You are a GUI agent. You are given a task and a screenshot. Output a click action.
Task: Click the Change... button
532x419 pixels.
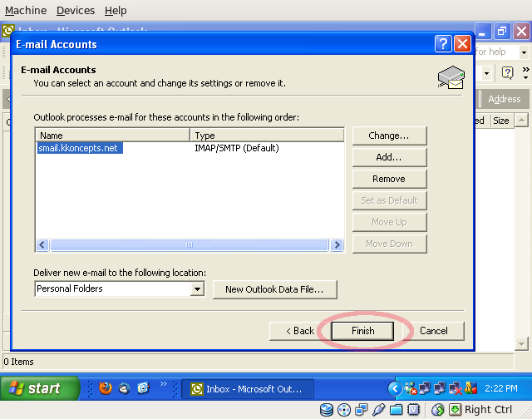389,136
